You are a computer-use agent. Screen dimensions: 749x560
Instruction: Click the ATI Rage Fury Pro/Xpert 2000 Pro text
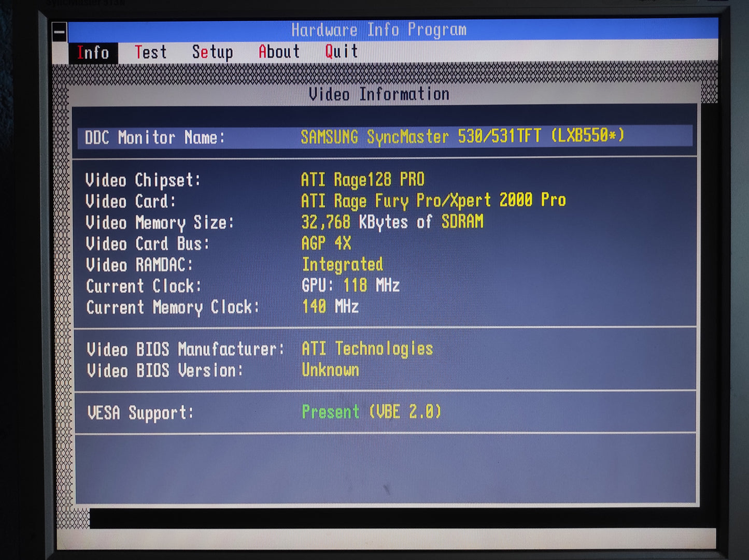(x=434, y=200)
